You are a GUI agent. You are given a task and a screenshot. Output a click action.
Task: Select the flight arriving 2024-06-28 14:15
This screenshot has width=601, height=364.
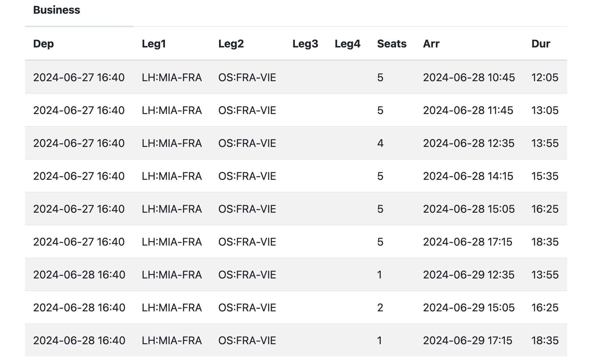(468, 176)
